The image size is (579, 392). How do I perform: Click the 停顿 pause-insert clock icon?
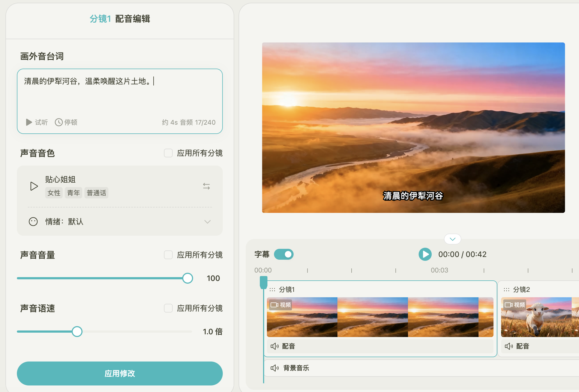click(59, 122)
